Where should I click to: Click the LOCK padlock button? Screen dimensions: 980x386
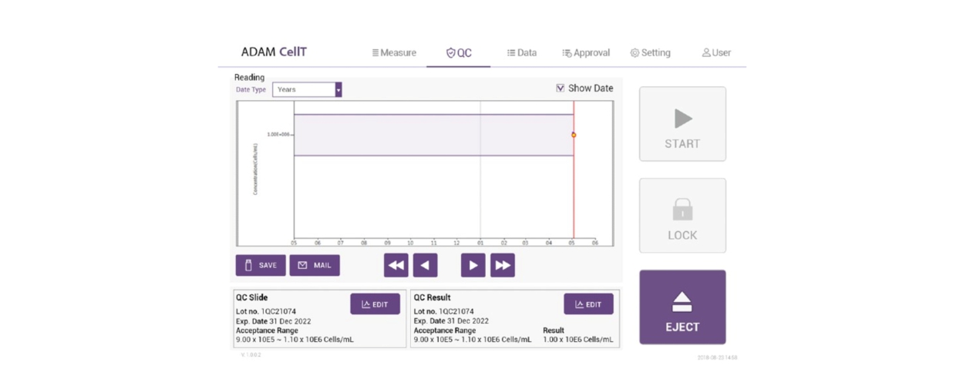pyautogui.click(x=682, y=216)
